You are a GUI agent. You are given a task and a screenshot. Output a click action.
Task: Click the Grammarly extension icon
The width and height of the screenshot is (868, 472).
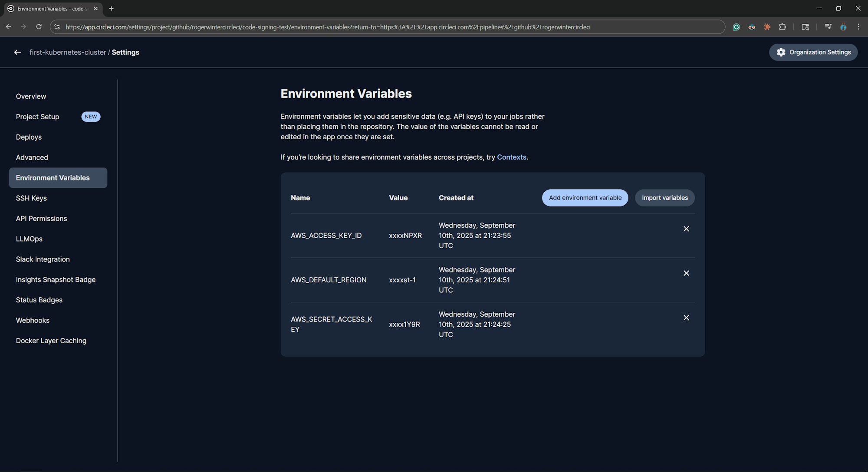click(736, 26)
